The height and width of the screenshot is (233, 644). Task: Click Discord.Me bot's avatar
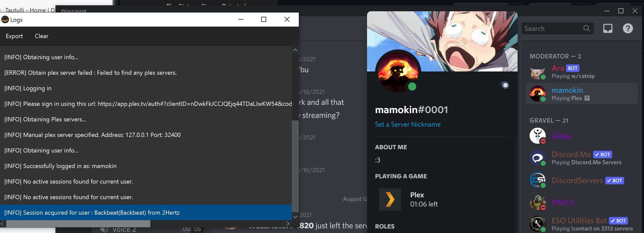pos(538,158)
